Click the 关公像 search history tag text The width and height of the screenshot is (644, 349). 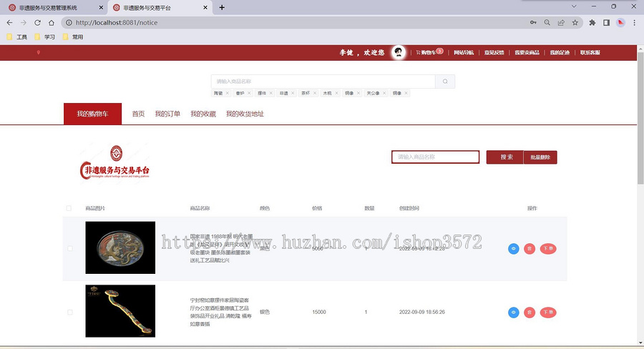(373, 93)
